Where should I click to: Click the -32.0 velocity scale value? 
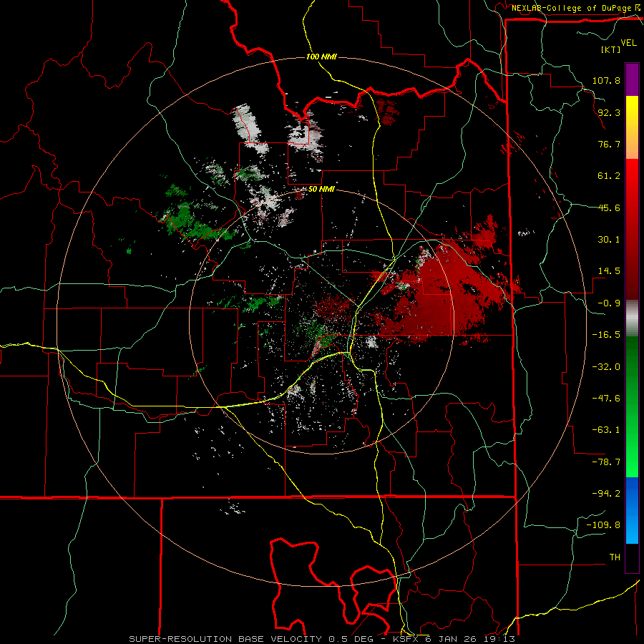606,367
